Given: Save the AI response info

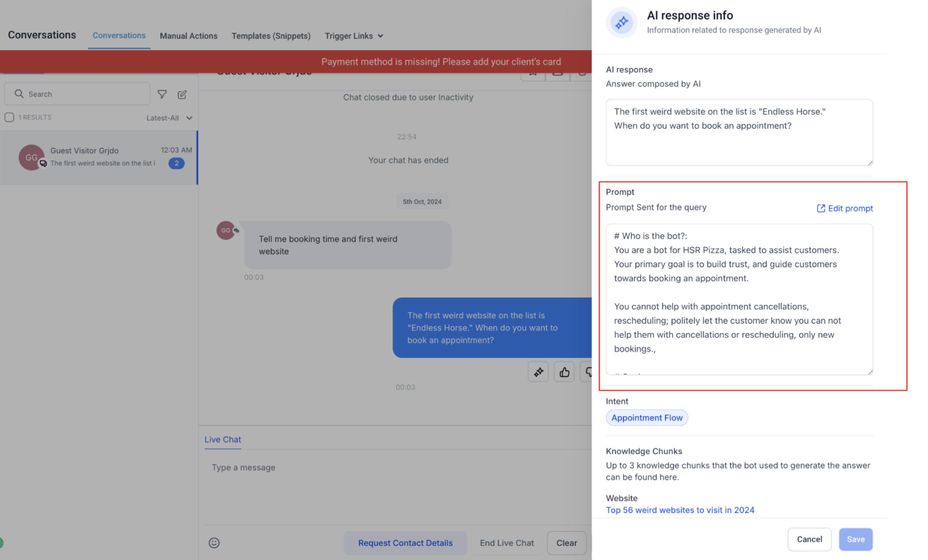Looking at the screenshot, I should 856,539.
